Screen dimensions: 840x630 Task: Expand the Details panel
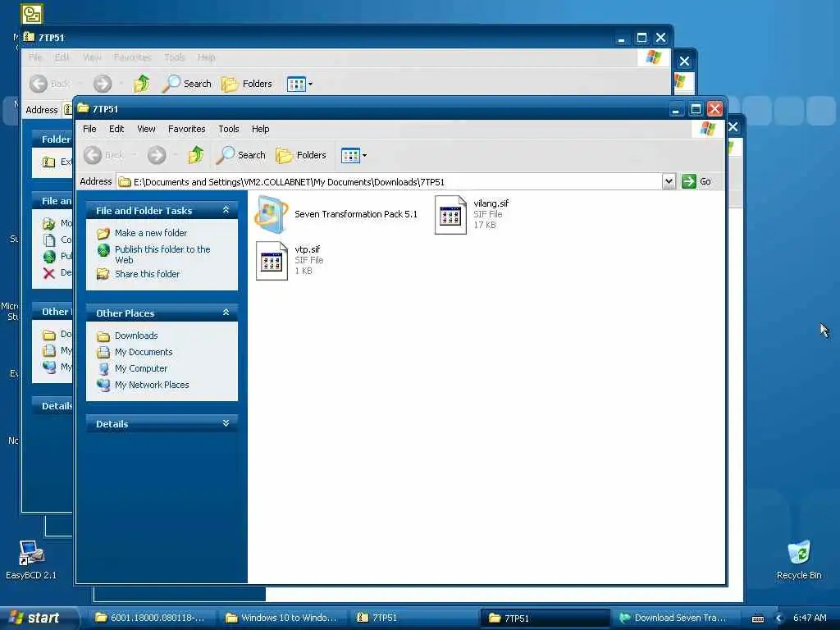point(226,423)
